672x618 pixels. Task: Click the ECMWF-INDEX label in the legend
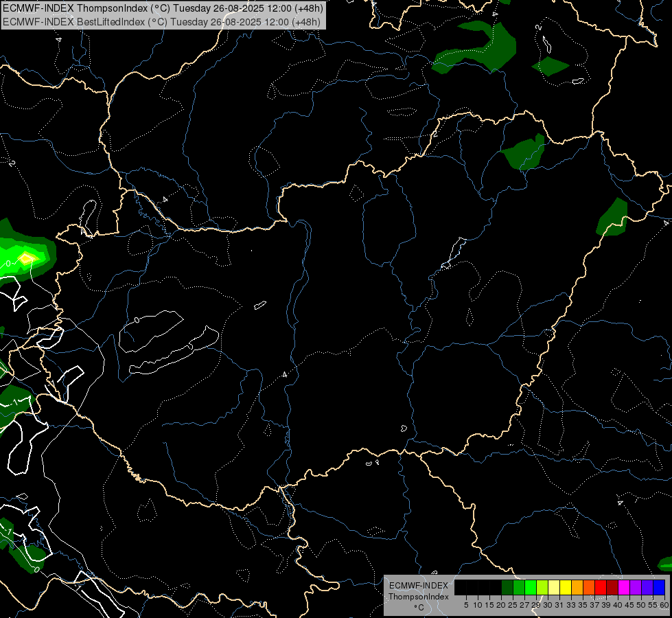[419, 586]
